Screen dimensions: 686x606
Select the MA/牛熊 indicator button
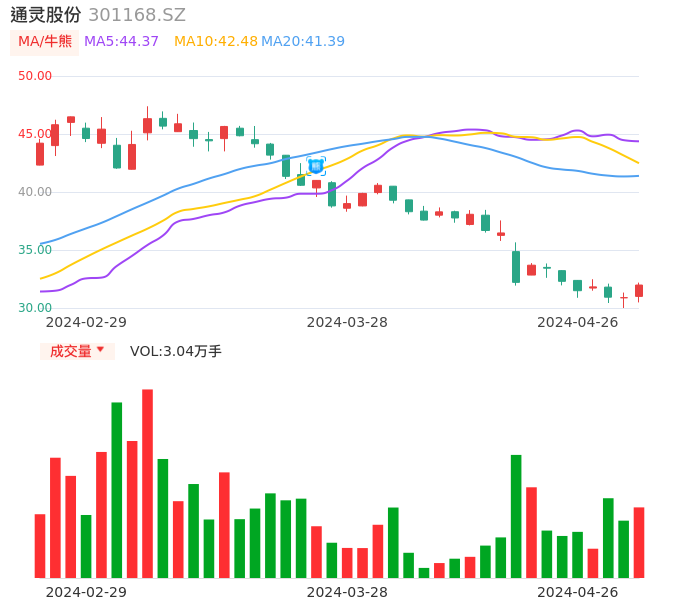[x=45, y=42]
